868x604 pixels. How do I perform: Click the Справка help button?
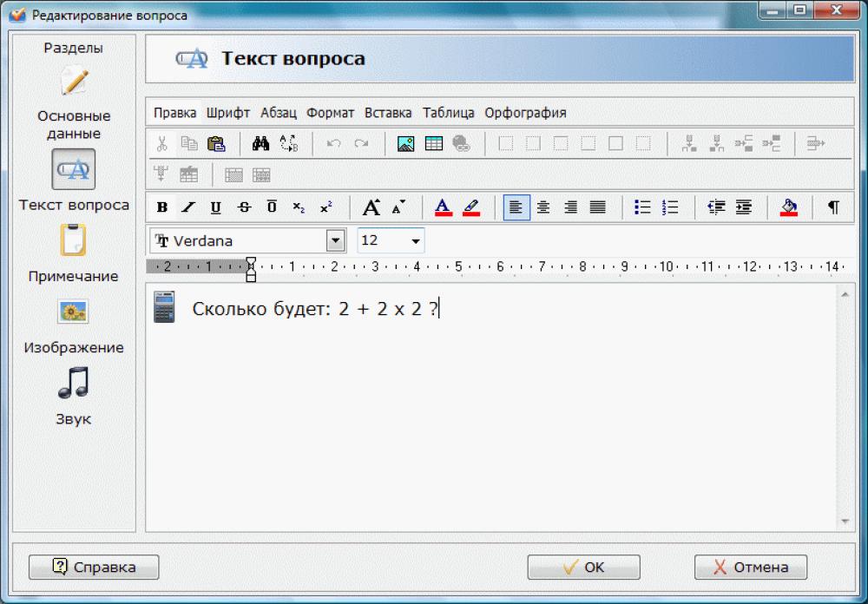tap(93, 567)
